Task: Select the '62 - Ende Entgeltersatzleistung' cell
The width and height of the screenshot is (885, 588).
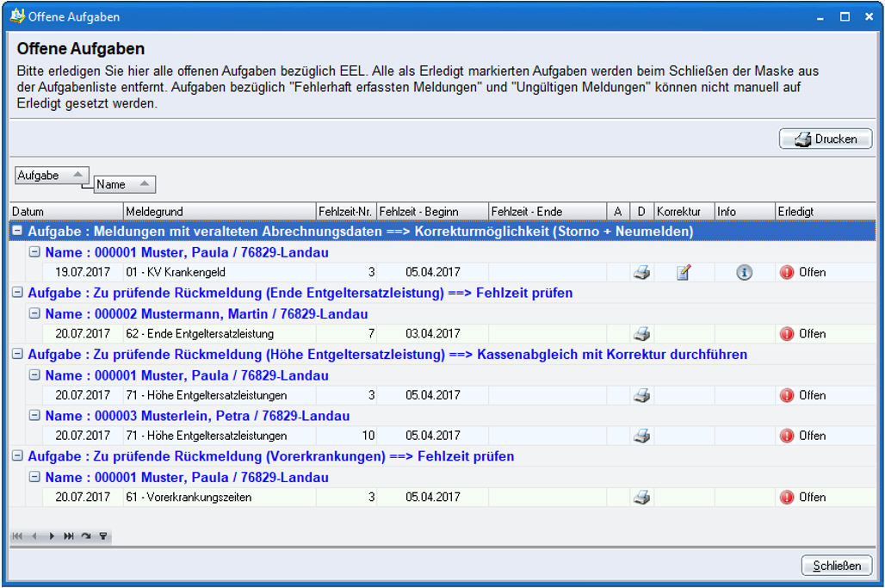Action: click(x=220, y=334)
